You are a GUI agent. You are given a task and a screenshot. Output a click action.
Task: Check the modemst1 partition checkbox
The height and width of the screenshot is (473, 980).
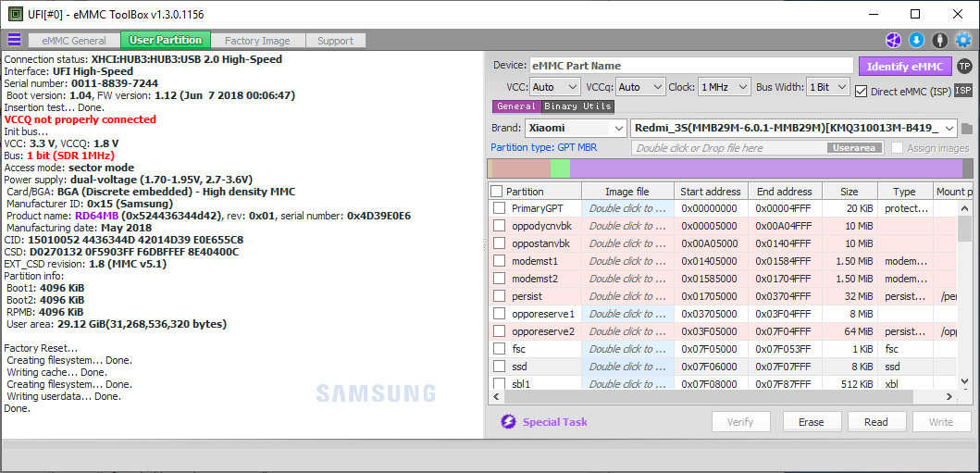click(x=500, y=260)
